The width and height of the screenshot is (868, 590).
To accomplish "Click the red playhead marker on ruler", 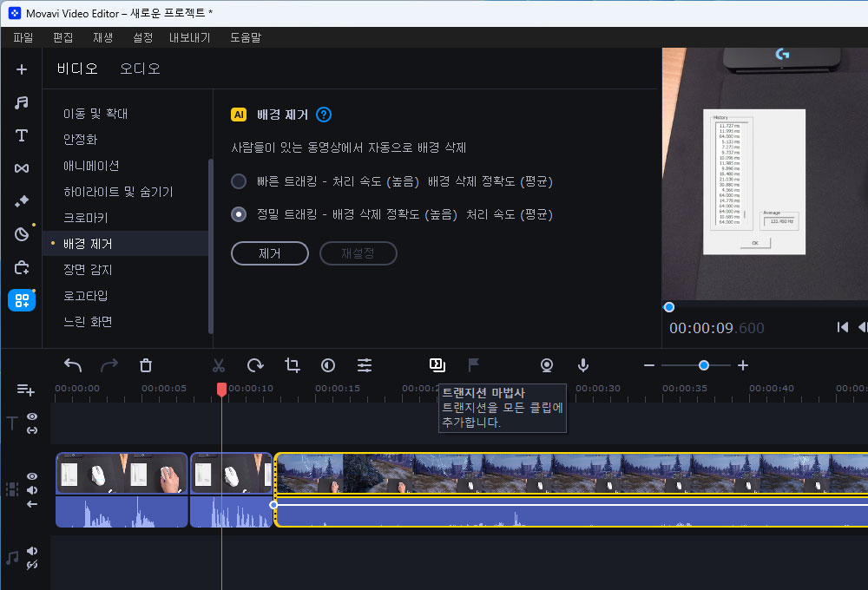I will click(221, 389).
